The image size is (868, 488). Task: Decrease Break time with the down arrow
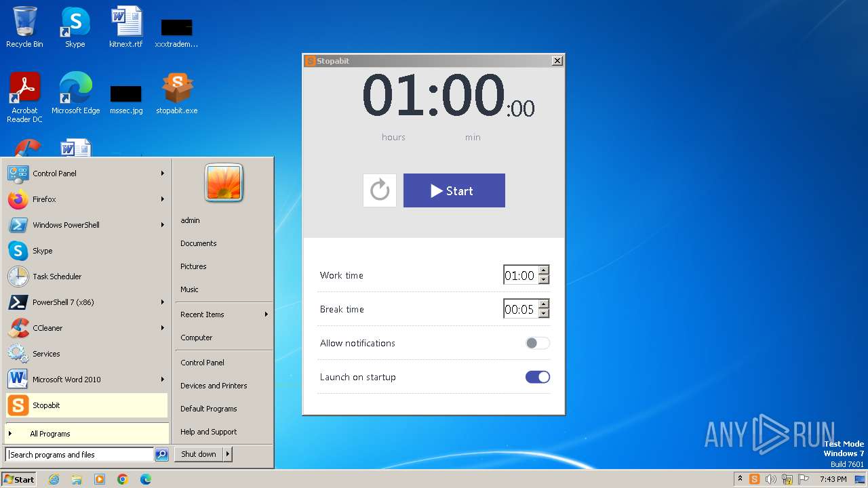(543, 313)
